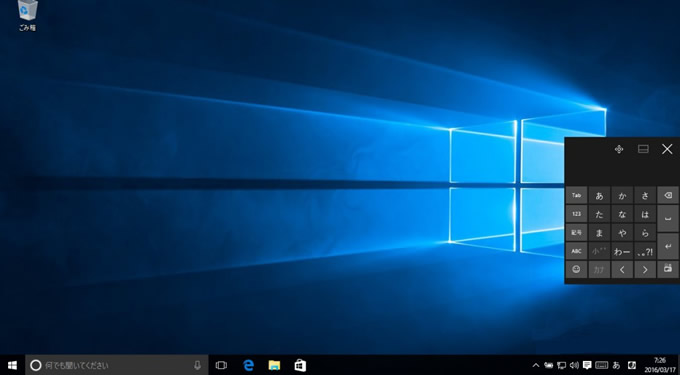The height and width of the screenshot is (375, 680).
Task: Open the clock and date flyout
Action: pyautogui.click(x=659, y=365)
